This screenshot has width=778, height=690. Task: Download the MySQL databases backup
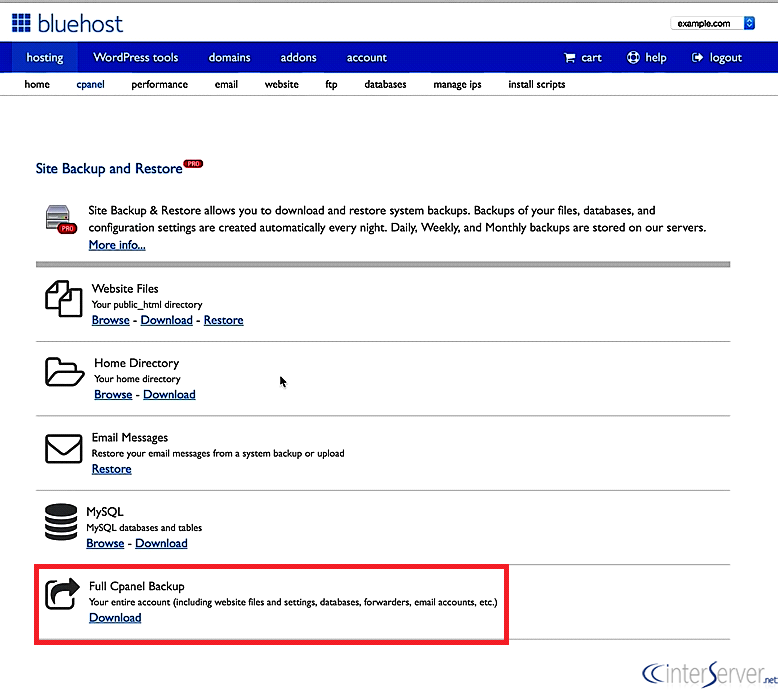(x=161, y=543)
